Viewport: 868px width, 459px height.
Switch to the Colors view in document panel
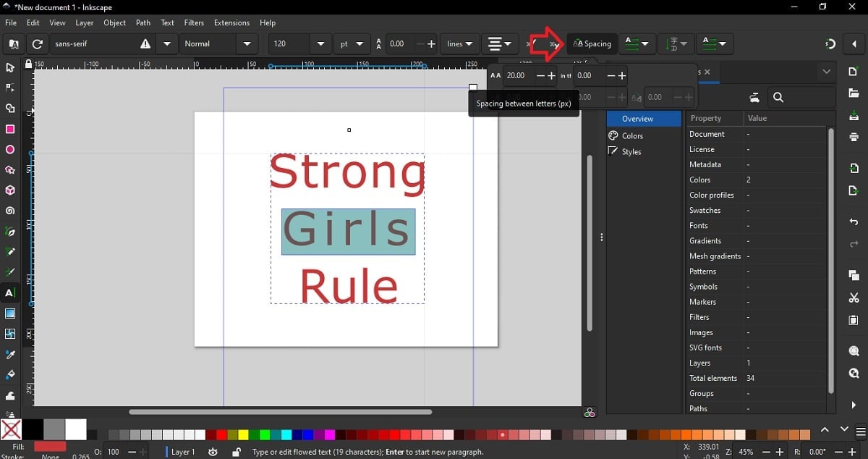pyautogui.click(x=631, y=135)
